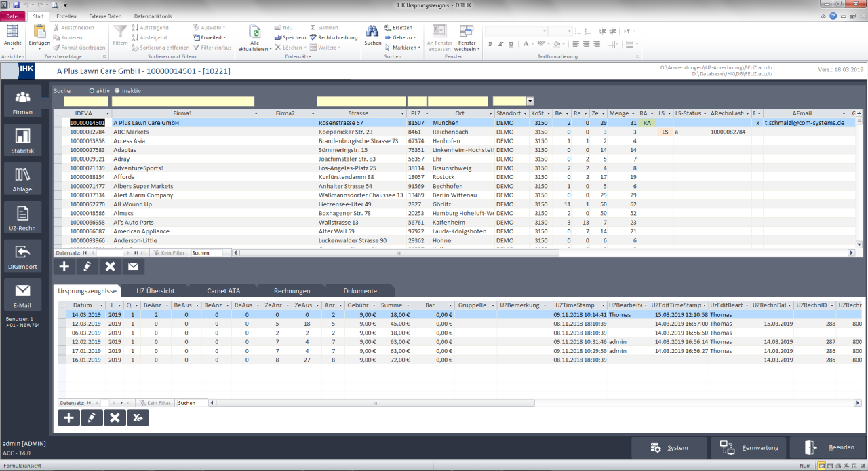Click Ersetzen in the Suchen group
Image resolution: width=868 pixels, height=471 pixels.
397,28
